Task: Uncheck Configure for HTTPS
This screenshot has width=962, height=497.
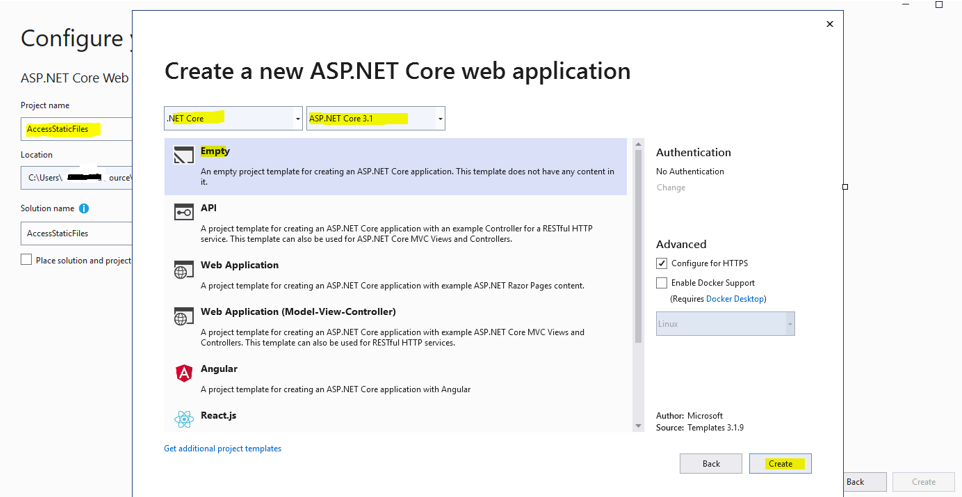Action: tap(662, 263)
